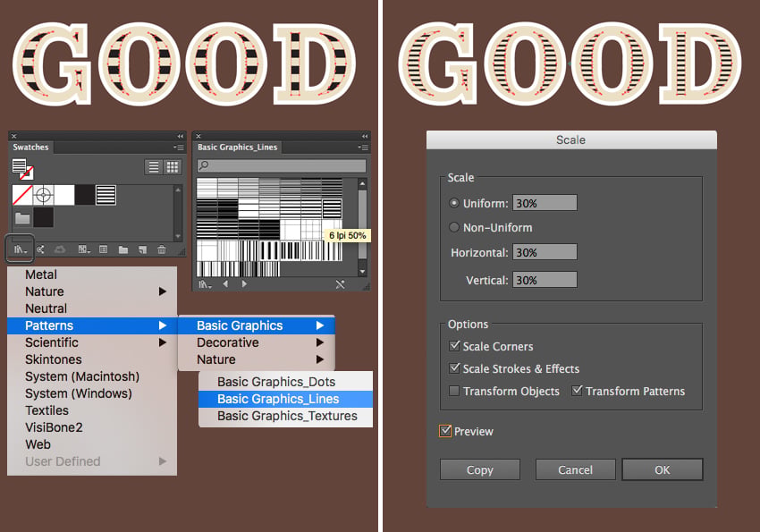Image resolution: width=760 pixels, height=532 pixels.
Task: Collapse the Basic Graphics_Lines panel double-arrow icon
Action: coord(365,136)
